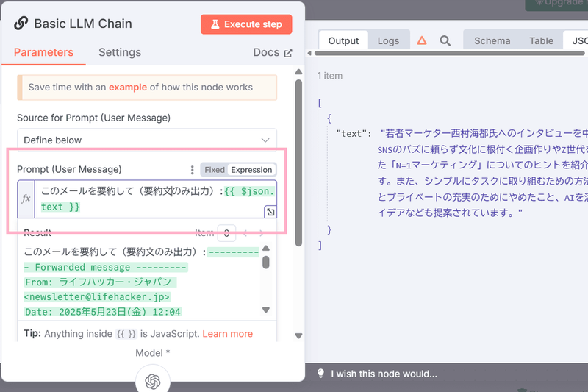Switch to the Logs tab
Screen dimensions: 588x392
(x=388, y=40)
